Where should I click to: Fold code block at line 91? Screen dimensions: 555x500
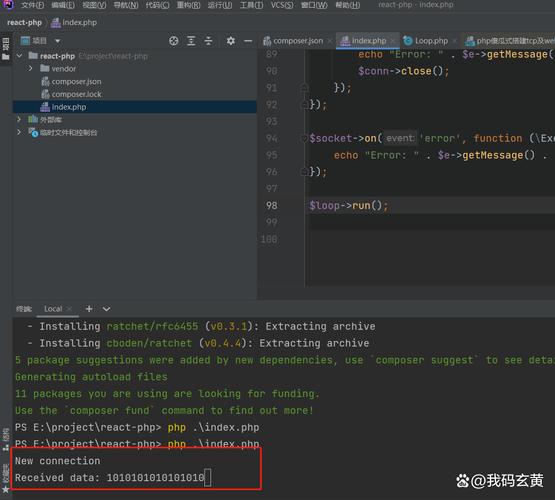[x=304, y=87]
